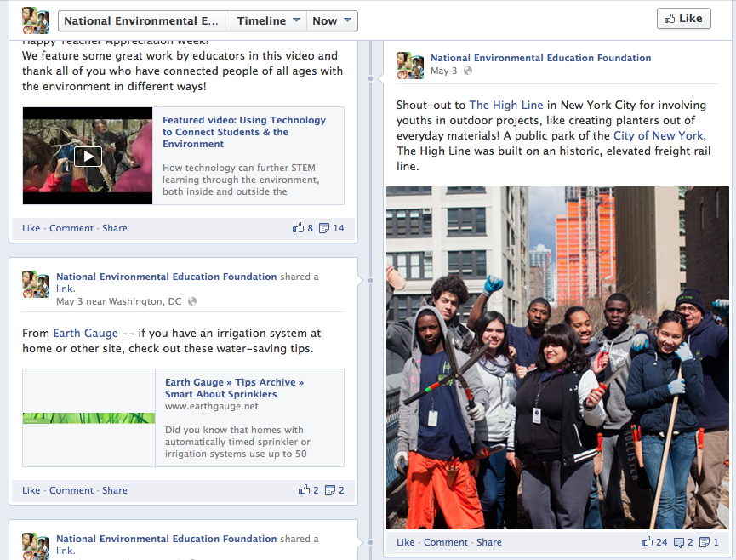Open the Now dropdown
Viewport: 736px width, 560px height.
point(332,21)
